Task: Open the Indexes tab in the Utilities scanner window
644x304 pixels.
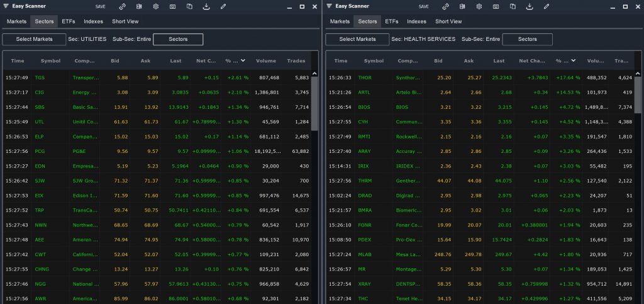Action: (93, 21)
